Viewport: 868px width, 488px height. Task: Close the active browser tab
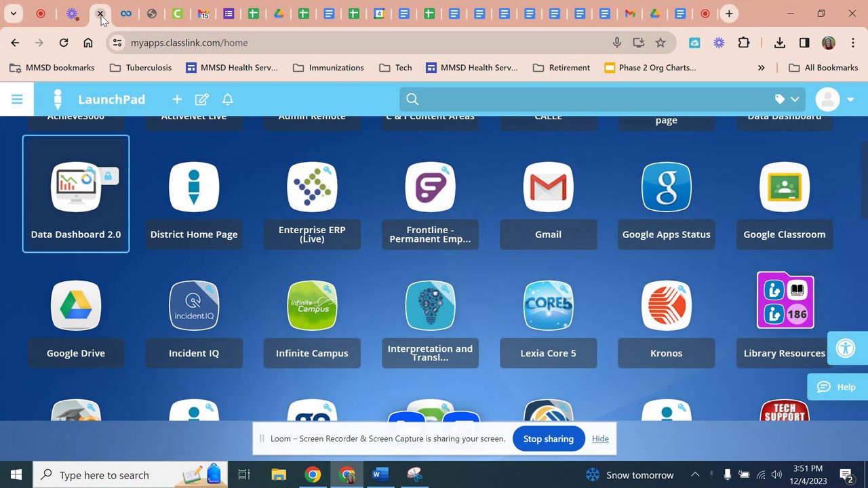pos(100,14)
